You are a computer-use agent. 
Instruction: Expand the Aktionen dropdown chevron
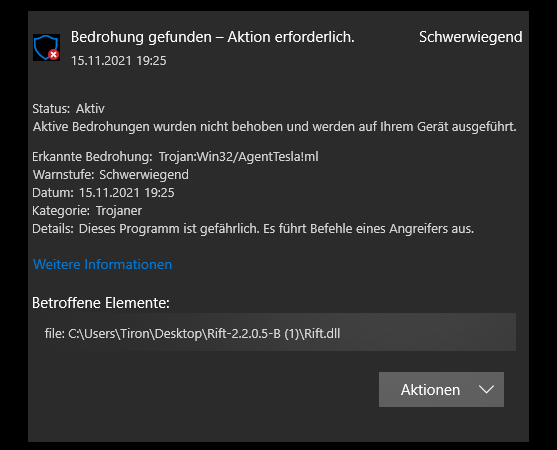point(486,389)
